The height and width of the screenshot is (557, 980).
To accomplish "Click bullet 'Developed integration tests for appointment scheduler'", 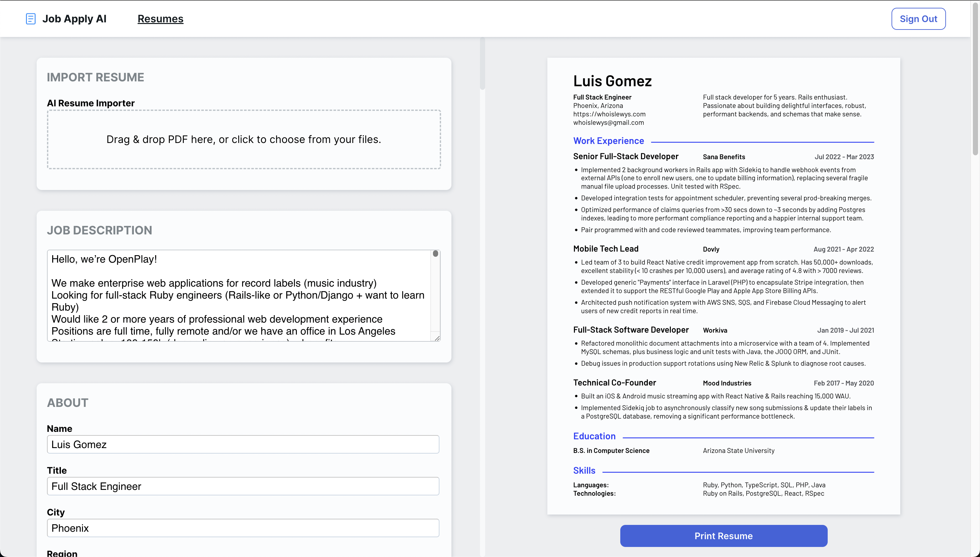I will (726, 198).
